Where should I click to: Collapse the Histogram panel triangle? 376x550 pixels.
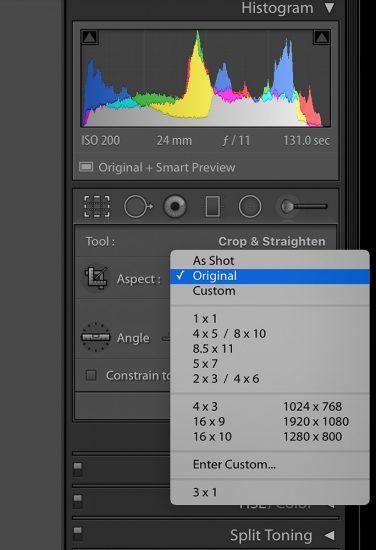329,8
